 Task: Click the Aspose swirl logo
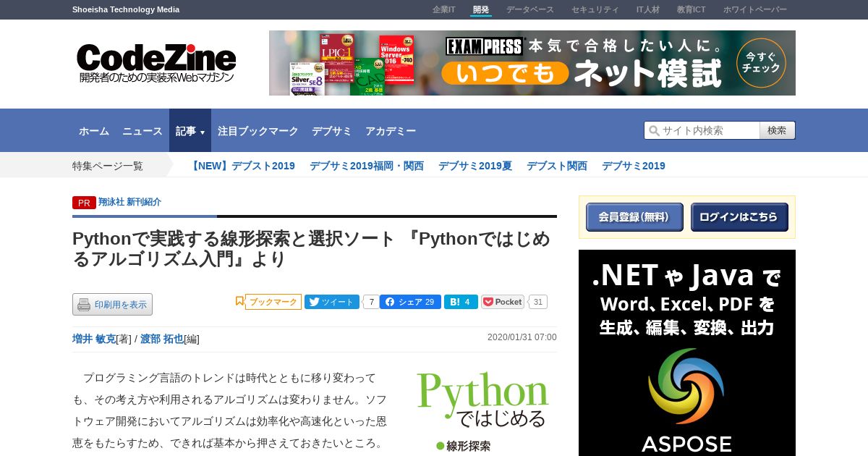[x=686, y=387]
